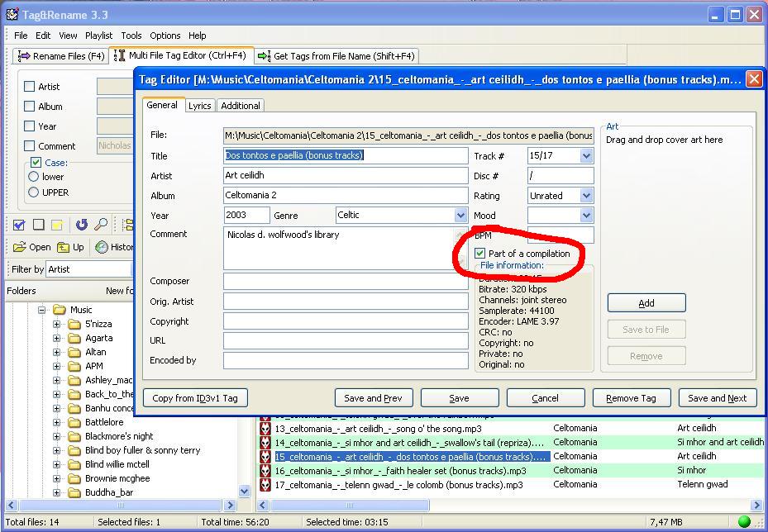Click the blue refresh arrow icon

coord(81,225)
